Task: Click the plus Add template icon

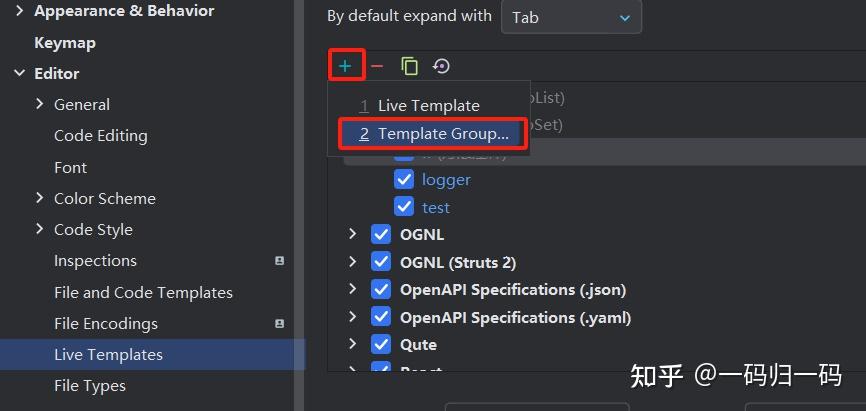Action: pyautogui.click(x=345, y=66)
